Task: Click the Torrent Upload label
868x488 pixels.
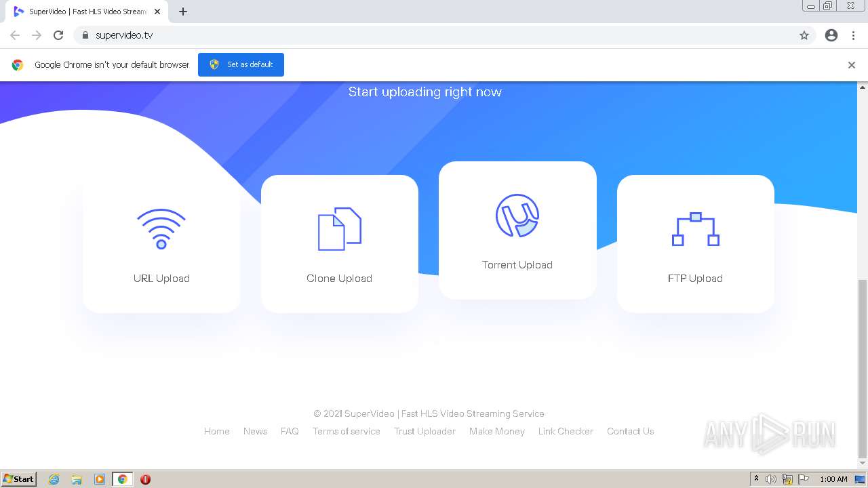Action: pyautogui.click(x=517, y=265)
